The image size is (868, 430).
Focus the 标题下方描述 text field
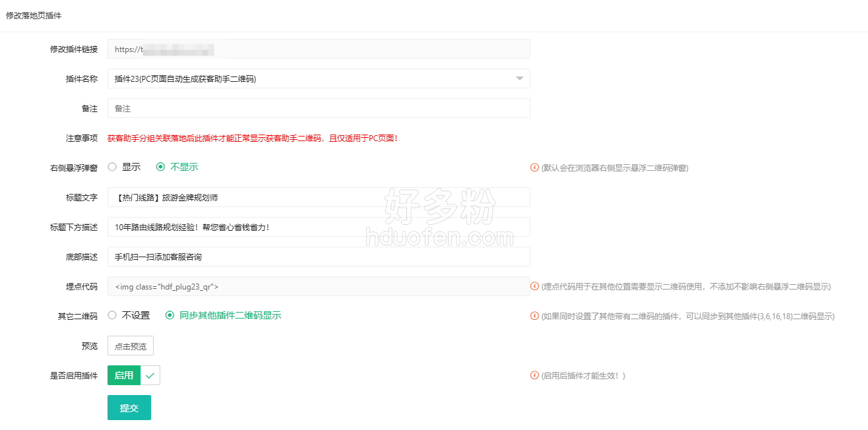[319, 227]
